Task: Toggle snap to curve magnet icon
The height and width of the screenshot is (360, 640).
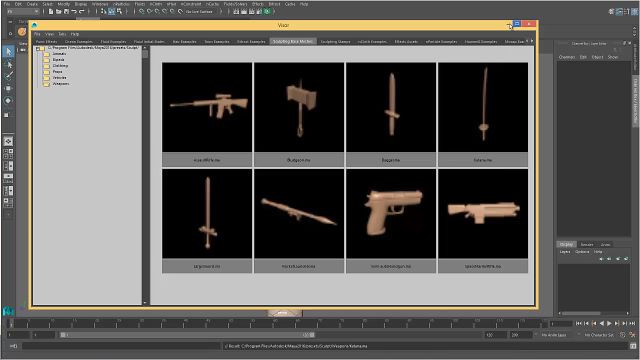Action: [149, 11]
